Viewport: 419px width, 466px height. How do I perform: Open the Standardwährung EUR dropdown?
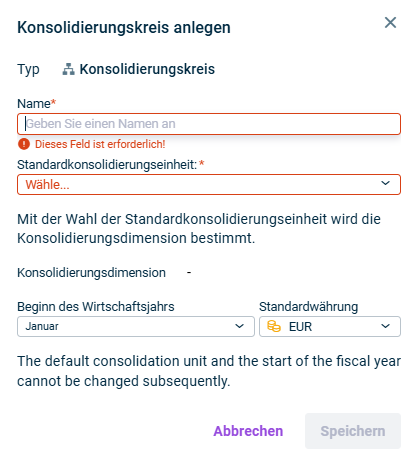tap(330, 326)
